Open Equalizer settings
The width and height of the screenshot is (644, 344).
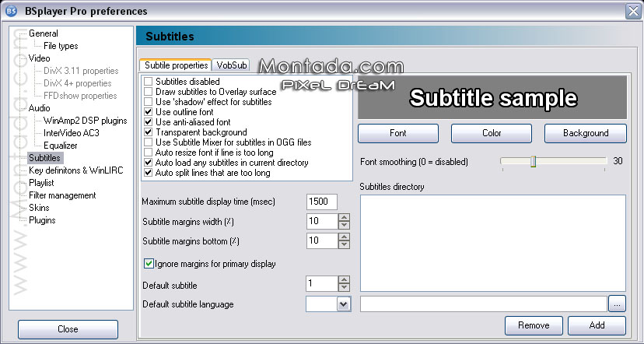61,146
